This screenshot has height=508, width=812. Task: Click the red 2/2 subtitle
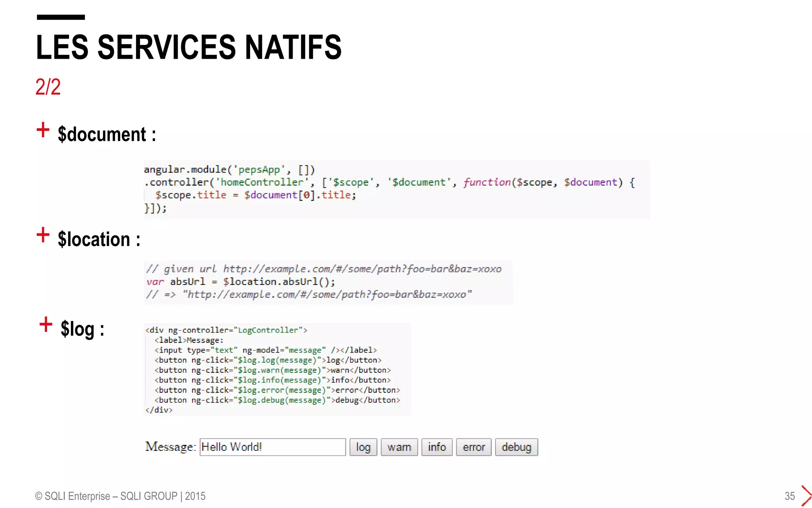48,87
